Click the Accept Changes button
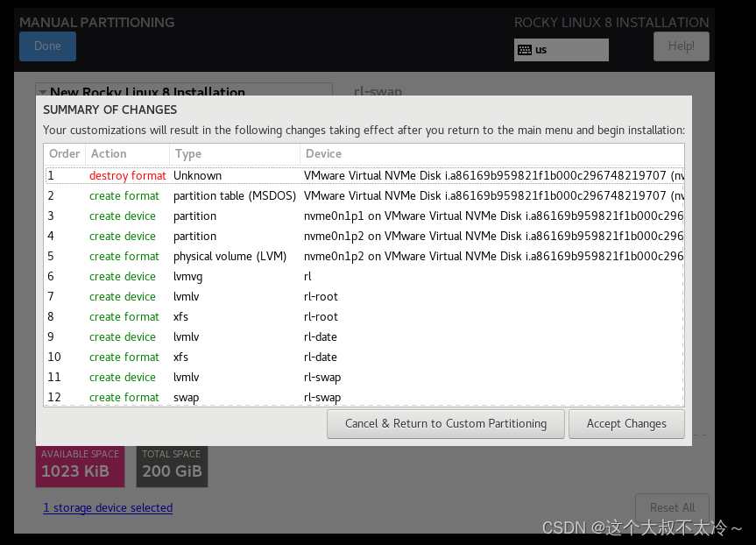This screenshot has height=545, width=756. click(x=626, y=424)
